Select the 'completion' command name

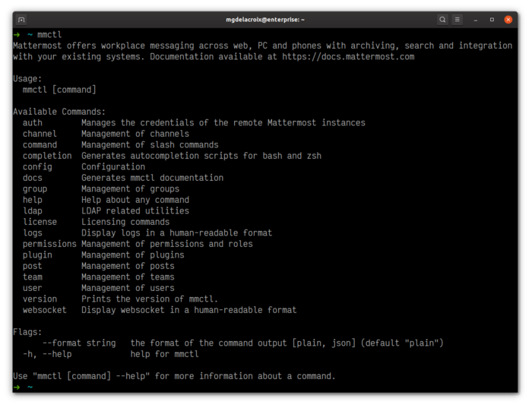47,156
